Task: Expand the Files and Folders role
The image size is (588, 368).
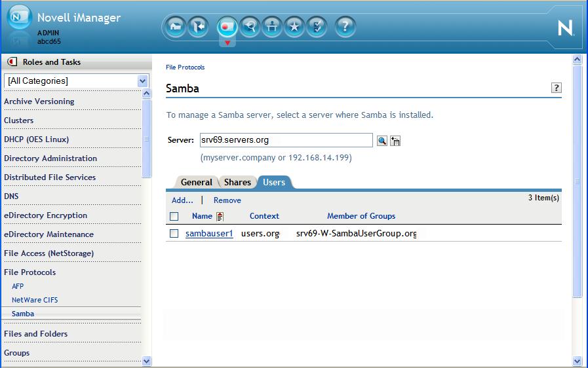Action: pos(35,333)
